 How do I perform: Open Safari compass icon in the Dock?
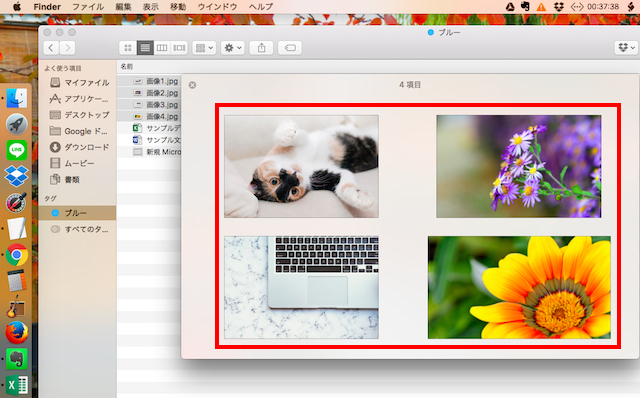point(17,202)
